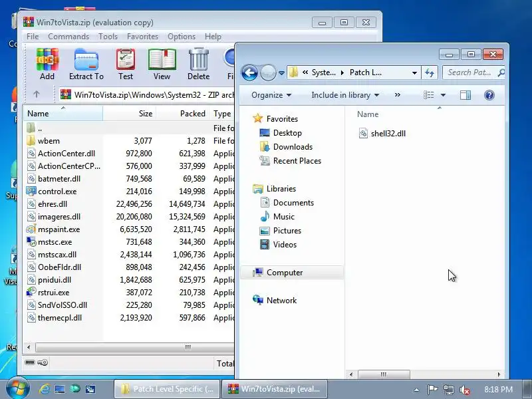
Task: Select Downloads in navigation pane
Action: coord(293,146)
